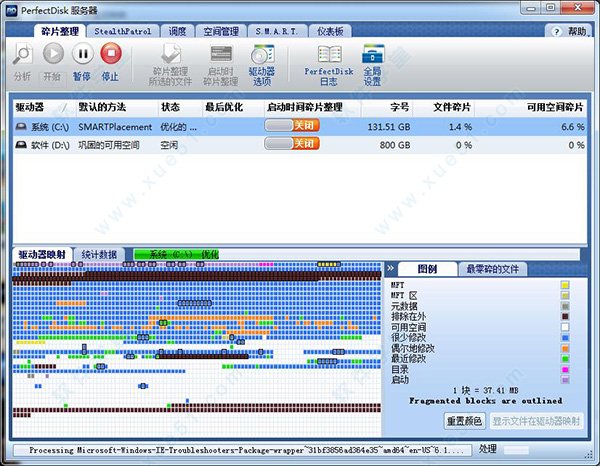This screenshot has height=466, width=600.
Task: Open 启动时碎片整理 toolbar icon
Action: click(221, 54)
